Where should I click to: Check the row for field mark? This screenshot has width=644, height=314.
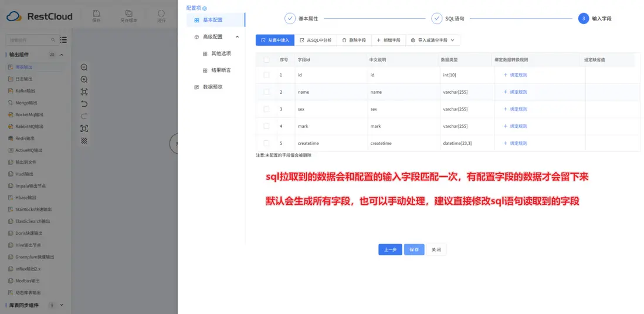(266, 126)
